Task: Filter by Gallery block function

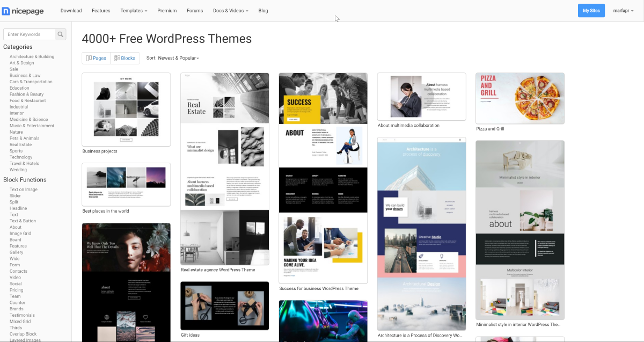Action: [x=17, y=252]
